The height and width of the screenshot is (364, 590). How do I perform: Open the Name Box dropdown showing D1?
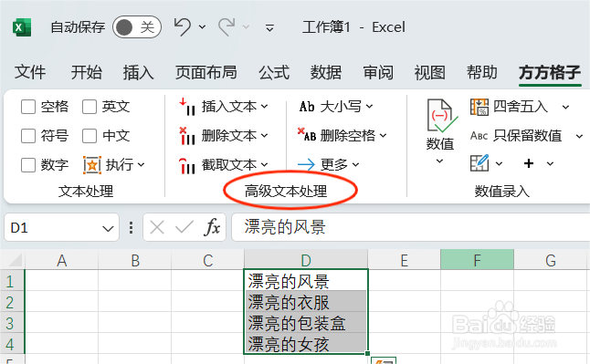(108, 228)
